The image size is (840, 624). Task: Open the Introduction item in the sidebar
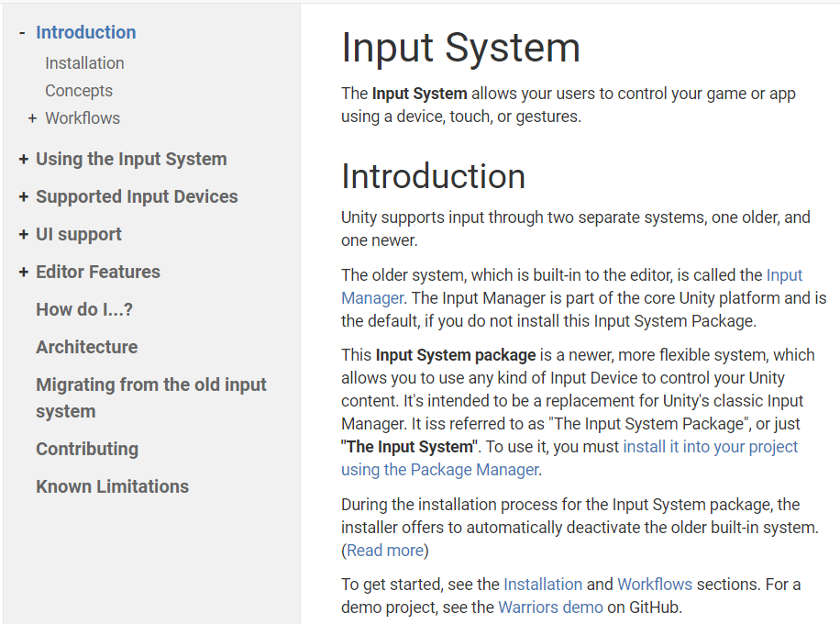(x=85, y=32)
